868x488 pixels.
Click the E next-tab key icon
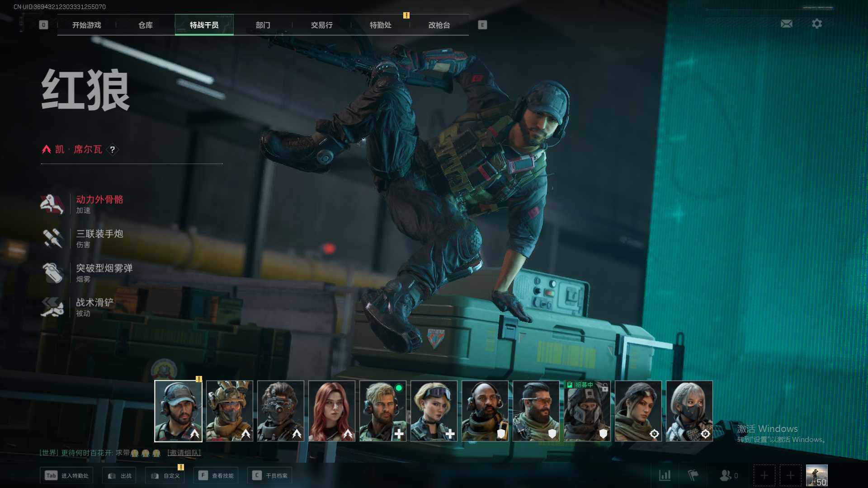pyautogui.click(x=482, y=25)
